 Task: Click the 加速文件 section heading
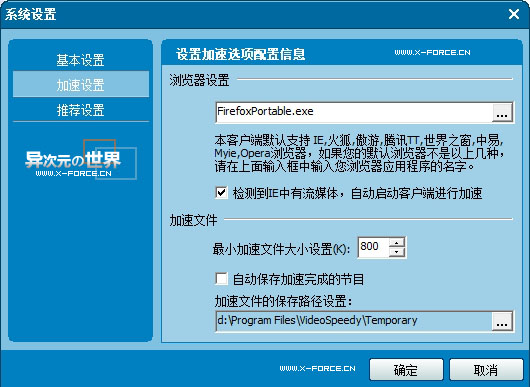click(193, 220)
